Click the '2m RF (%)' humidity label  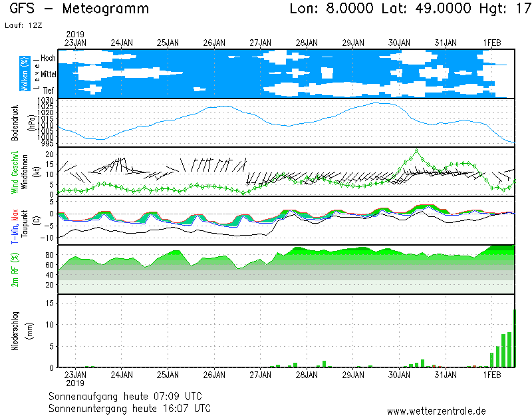(x=15, y=270)
